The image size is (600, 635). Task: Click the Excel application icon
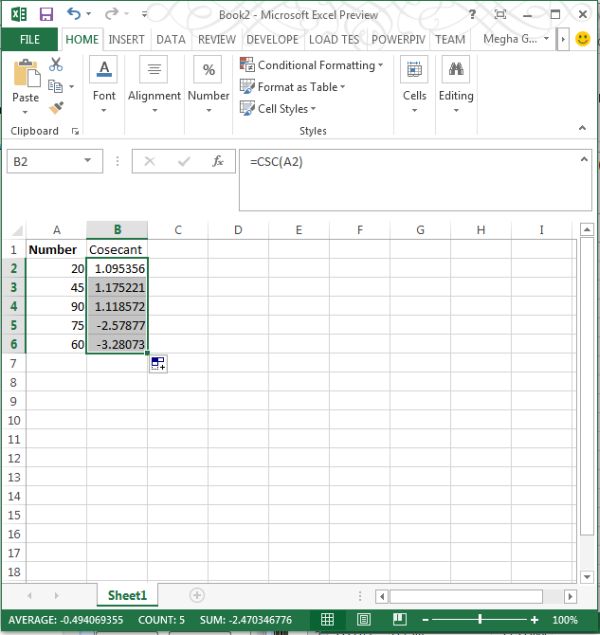pos(19,15)
